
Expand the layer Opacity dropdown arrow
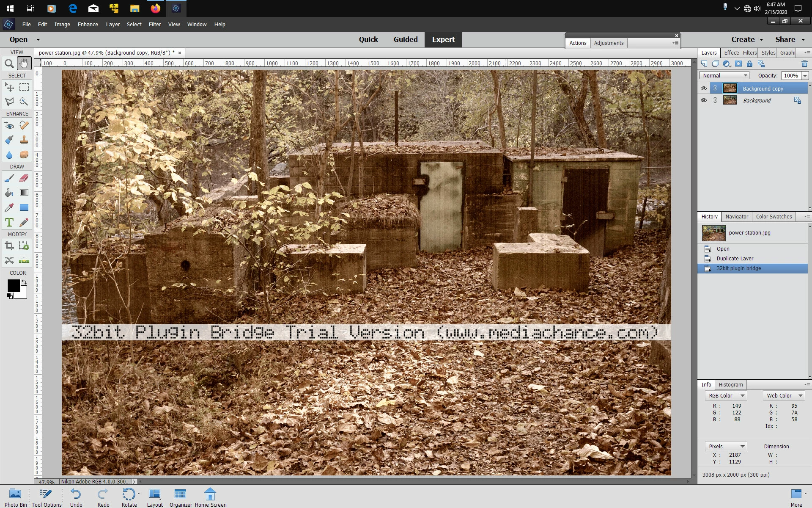(805, 75)
